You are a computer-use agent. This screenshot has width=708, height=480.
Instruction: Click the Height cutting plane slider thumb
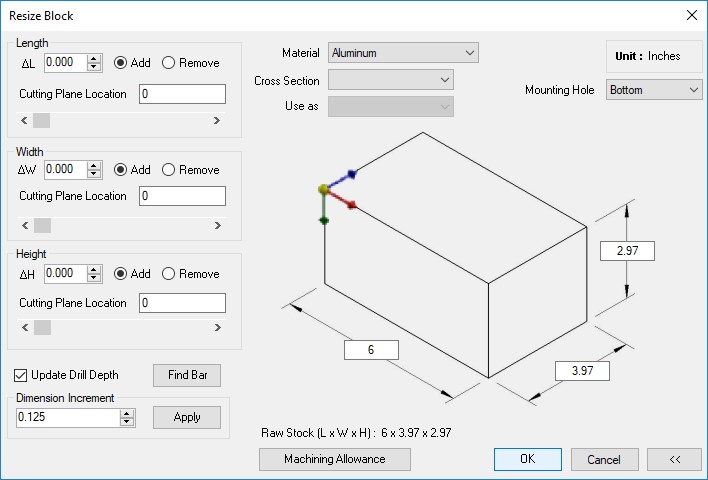(42, 327)
